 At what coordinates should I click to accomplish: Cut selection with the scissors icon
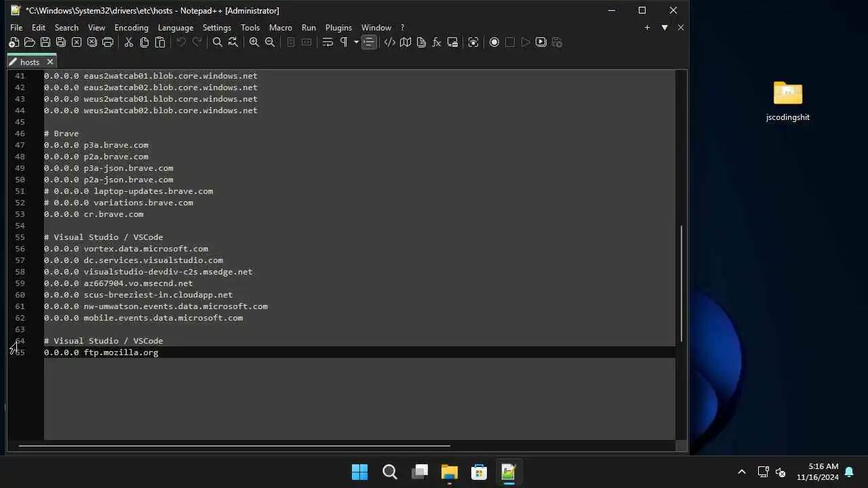[x=128, y=42]
